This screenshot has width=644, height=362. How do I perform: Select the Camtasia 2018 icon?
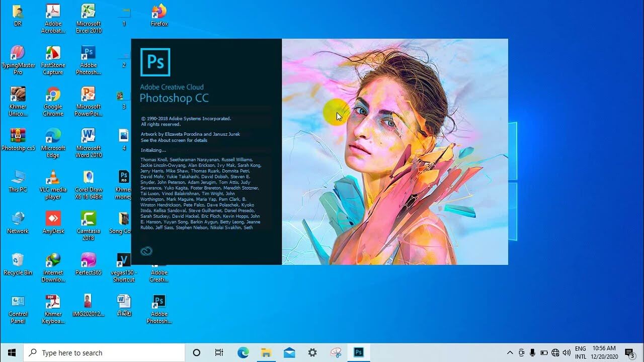(89, 226)
